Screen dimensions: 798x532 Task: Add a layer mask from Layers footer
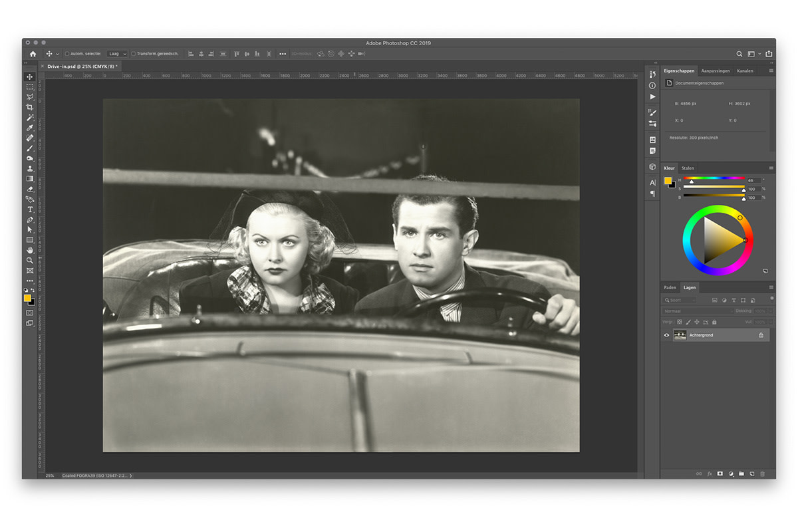coord(720,473)
